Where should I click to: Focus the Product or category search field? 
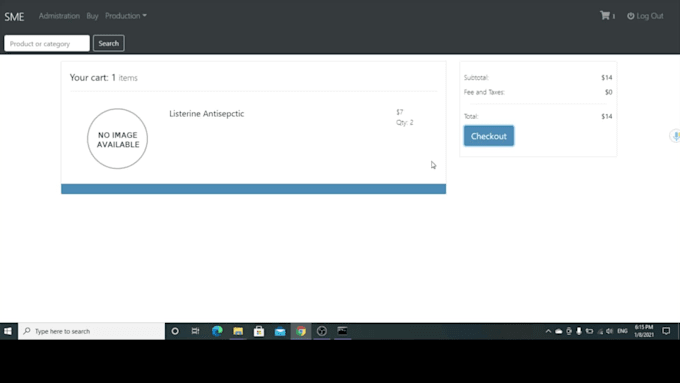coord(47,43)
